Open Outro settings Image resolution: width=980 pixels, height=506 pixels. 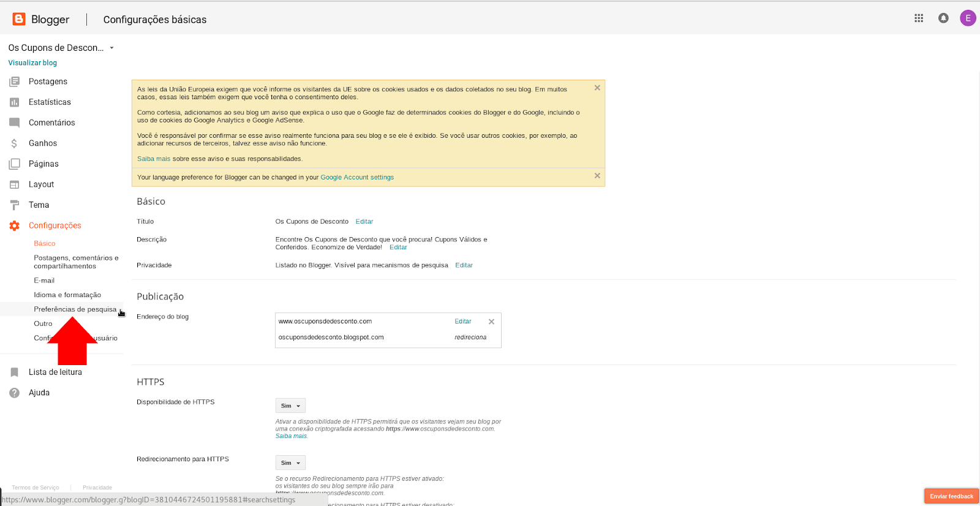(x=43, y=323)
